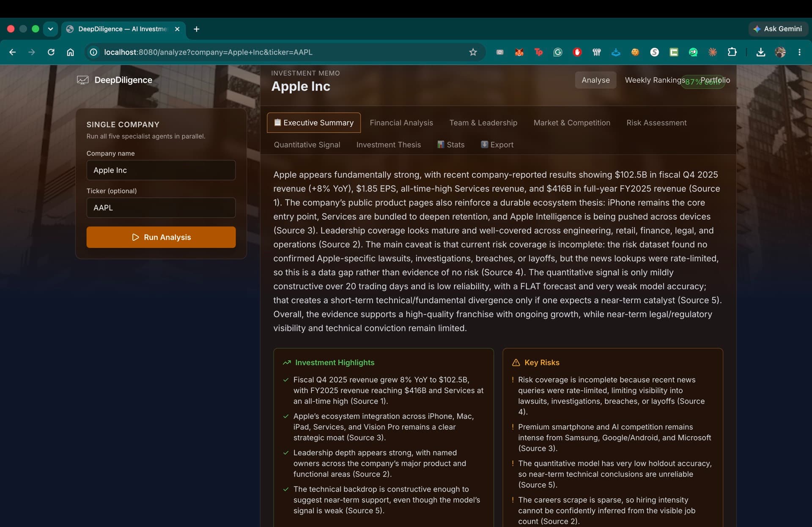Open the Export tab

tap(497, 145)
